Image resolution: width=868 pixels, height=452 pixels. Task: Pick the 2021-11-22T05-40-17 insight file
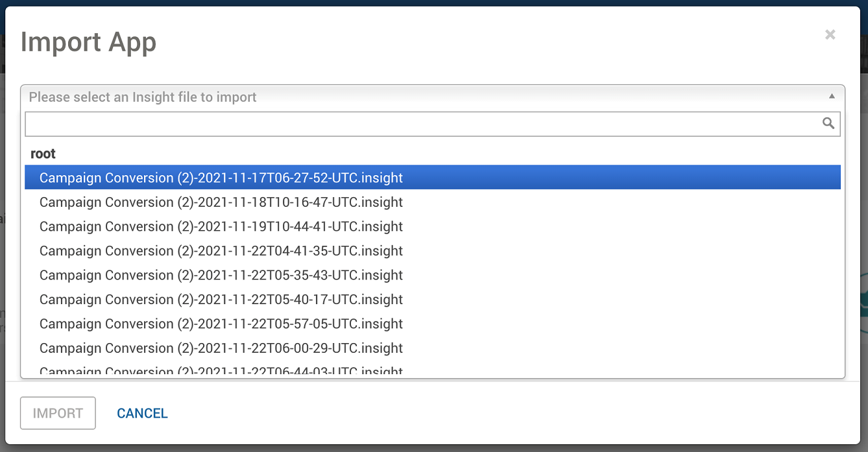(221, 300)
